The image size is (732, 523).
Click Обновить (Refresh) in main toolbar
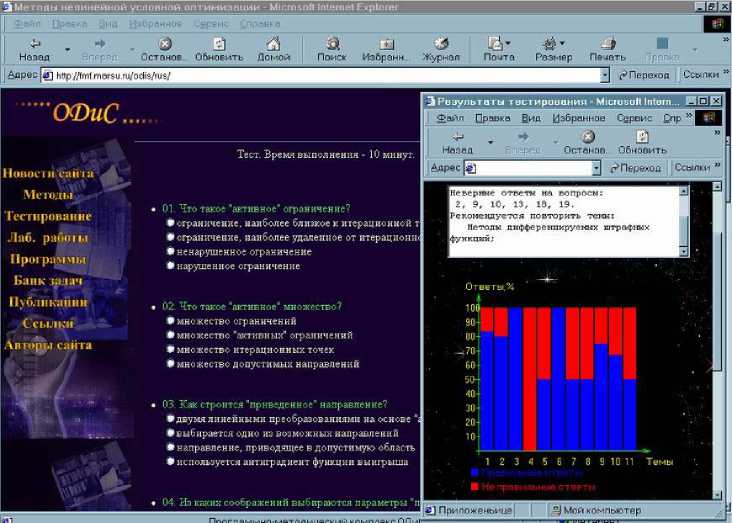[218, 49]
